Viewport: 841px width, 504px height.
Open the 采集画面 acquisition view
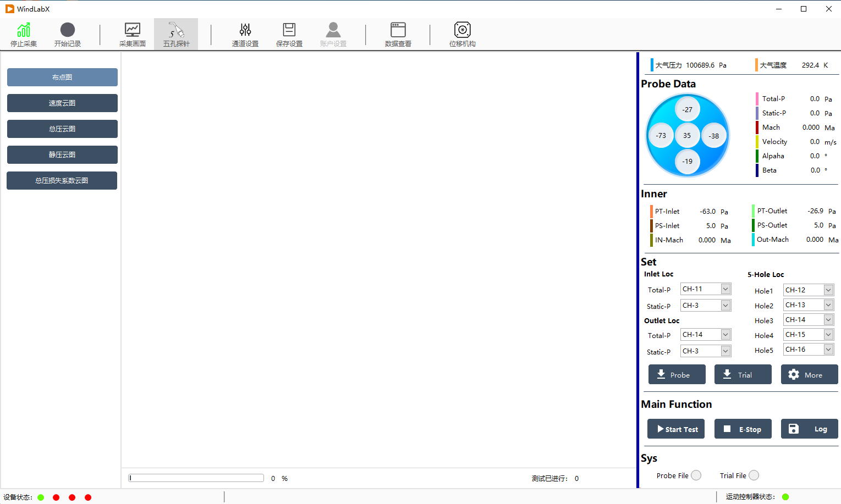(x=133, y=34)
